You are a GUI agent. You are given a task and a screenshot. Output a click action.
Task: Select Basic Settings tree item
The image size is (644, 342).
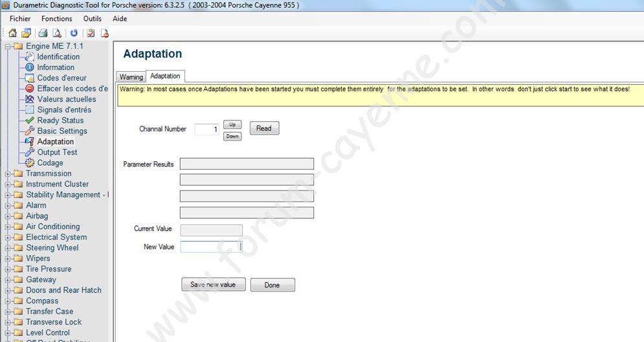tap(62, 131)
